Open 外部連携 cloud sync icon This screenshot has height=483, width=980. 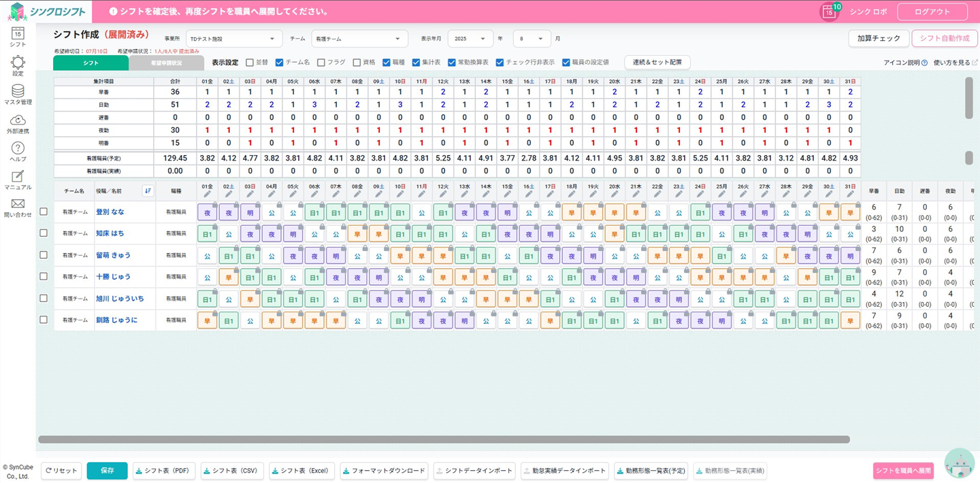(18, 120)
